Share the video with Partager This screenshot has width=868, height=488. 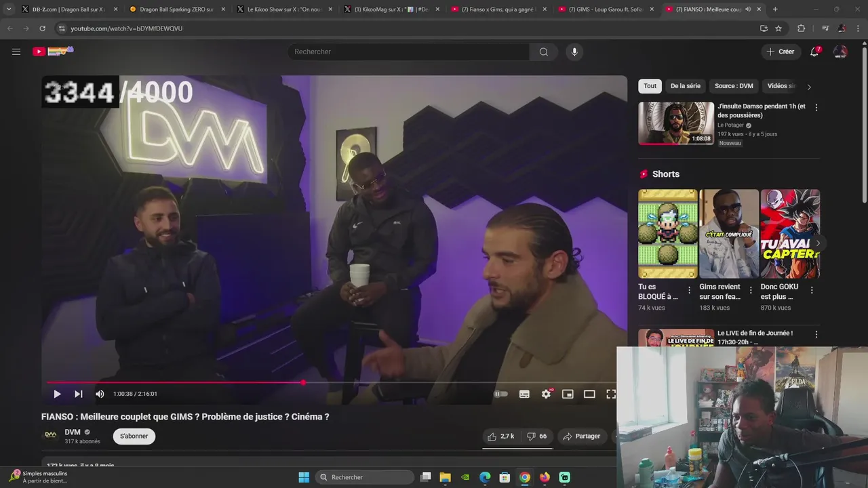pyautogui.click(x=582, y=436)
